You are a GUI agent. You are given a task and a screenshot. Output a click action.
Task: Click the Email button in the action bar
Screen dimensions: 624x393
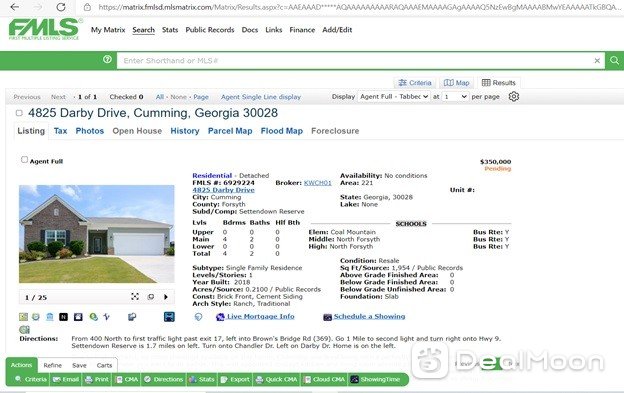click(x=66, y=379)
